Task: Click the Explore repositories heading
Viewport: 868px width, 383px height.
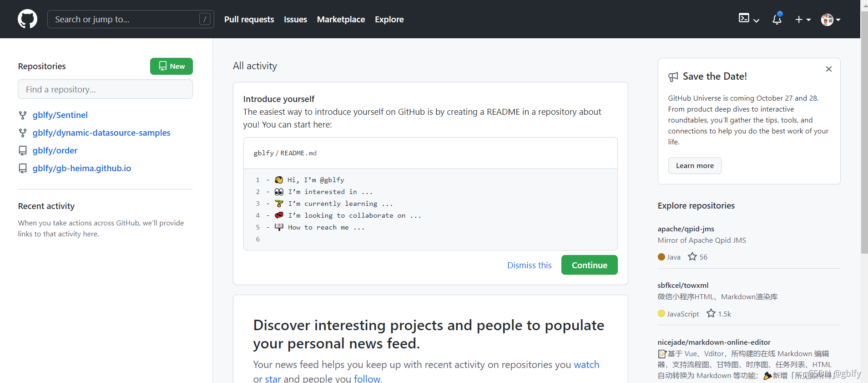Action: click(x=696, y=205)
